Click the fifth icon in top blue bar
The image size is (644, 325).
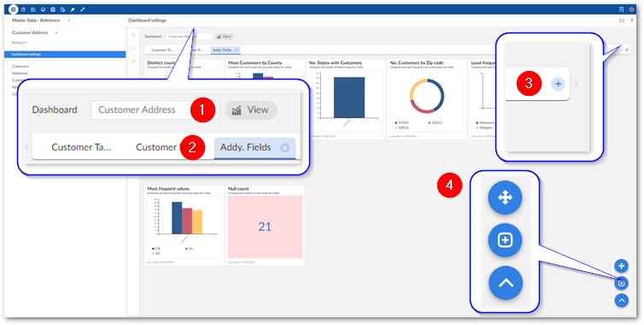(x=53, y=9)
